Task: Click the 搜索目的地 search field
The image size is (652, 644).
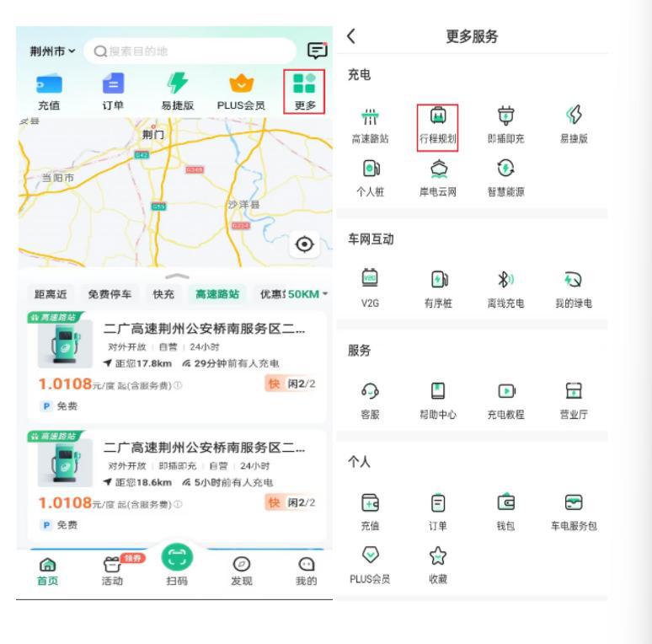Action: tap(194, 51)
